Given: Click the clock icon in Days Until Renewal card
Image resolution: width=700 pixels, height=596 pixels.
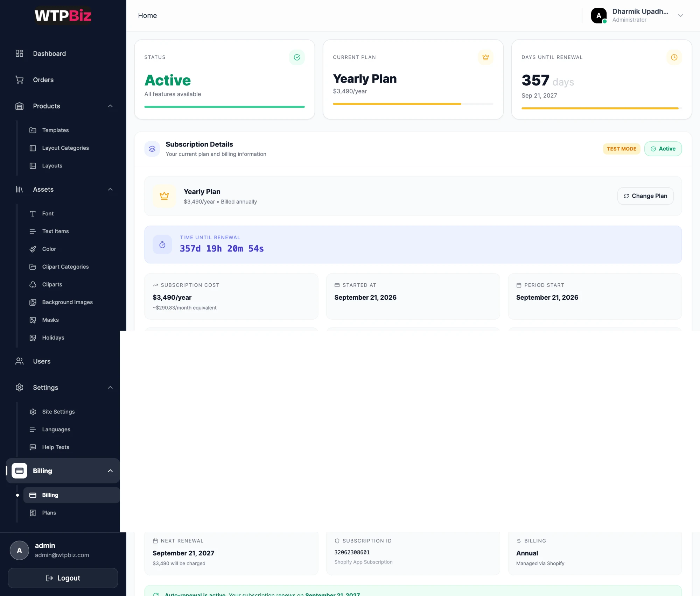Looking at the screenshot, I should (x=674, y=57).
